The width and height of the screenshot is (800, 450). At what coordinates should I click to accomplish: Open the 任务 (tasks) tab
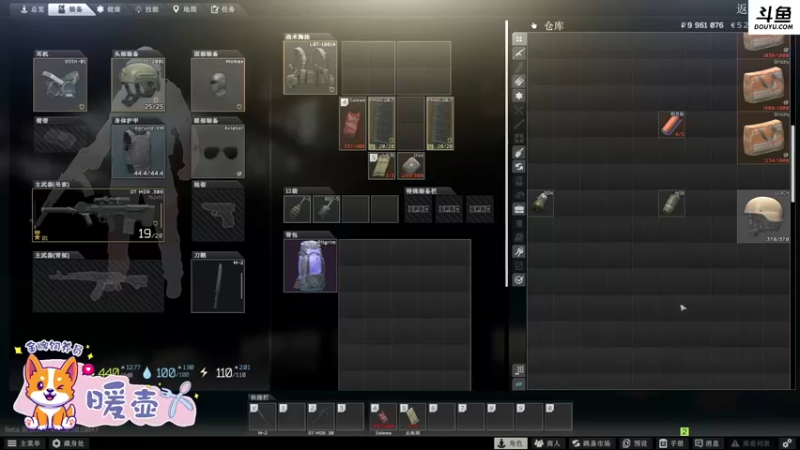click(223, 9)
